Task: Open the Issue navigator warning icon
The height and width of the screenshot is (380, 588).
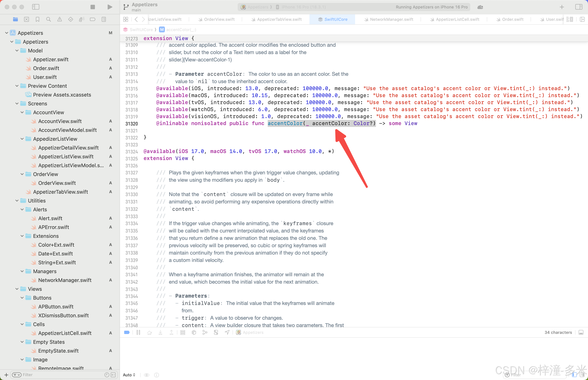Action: tap(59, 19)
